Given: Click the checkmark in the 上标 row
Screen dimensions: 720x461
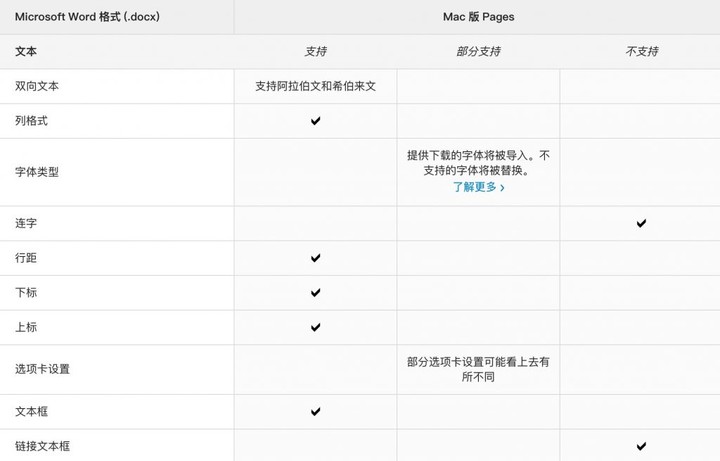Looking at the screenshot, I should tap(315, 327).
